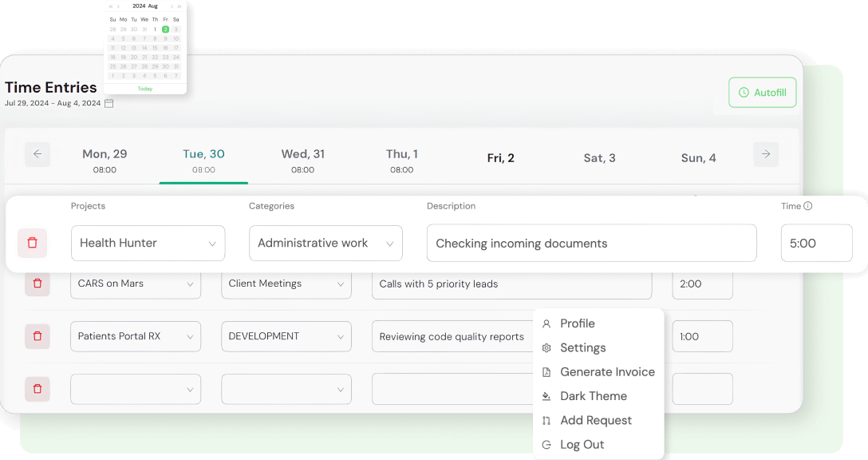Click the Today link in the calendar

click(x=145, y=89)
